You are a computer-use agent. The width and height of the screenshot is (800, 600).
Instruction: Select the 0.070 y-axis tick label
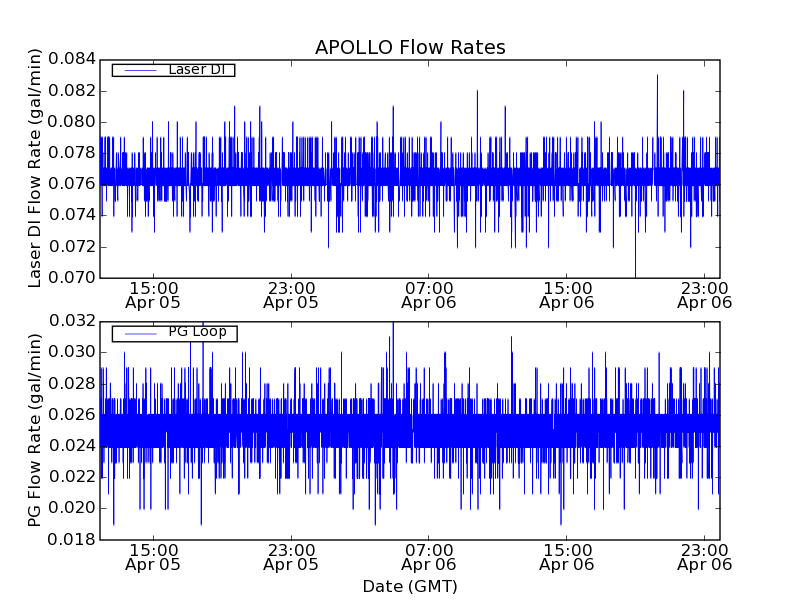pyautogui.click(x=72, y=278)
